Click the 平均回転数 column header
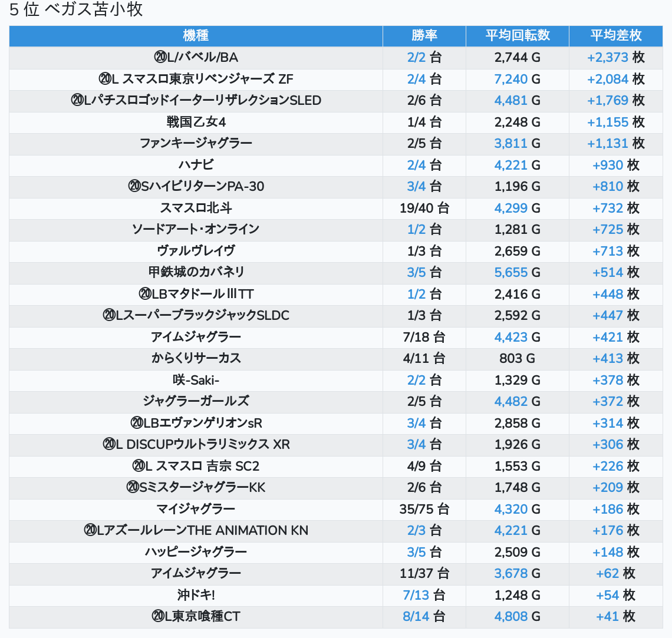The image size is (672, 638). click(517, 36)
